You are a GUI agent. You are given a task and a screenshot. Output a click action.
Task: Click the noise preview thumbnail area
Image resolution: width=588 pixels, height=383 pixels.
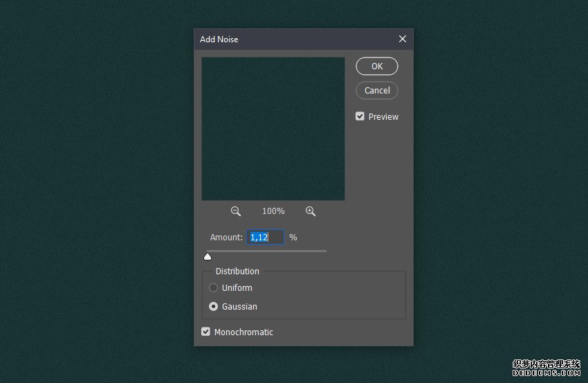[273, 129]
